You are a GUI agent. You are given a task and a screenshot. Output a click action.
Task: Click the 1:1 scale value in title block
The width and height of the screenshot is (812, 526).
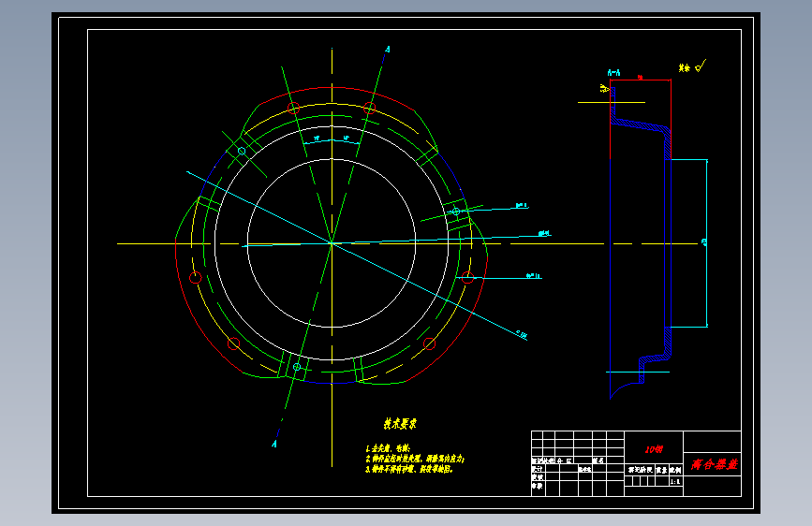tap(675, 481)
